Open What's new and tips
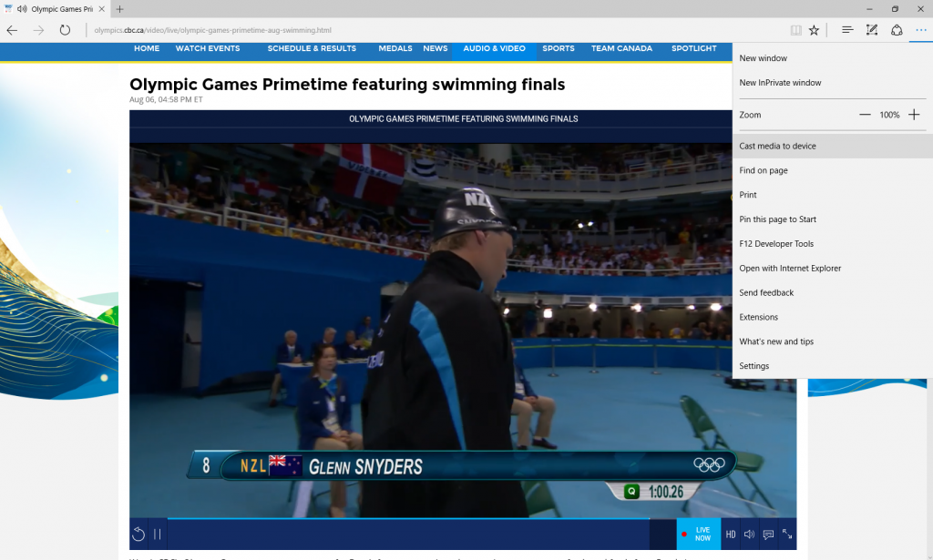 (833, 341)
